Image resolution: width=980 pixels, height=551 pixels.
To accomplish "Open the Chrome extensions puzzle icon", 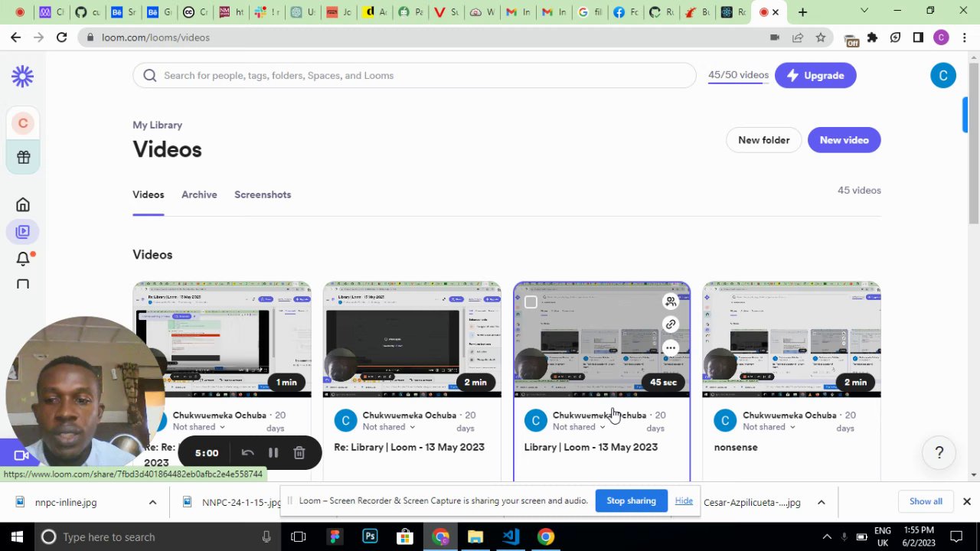I will [x=872, y=37].
